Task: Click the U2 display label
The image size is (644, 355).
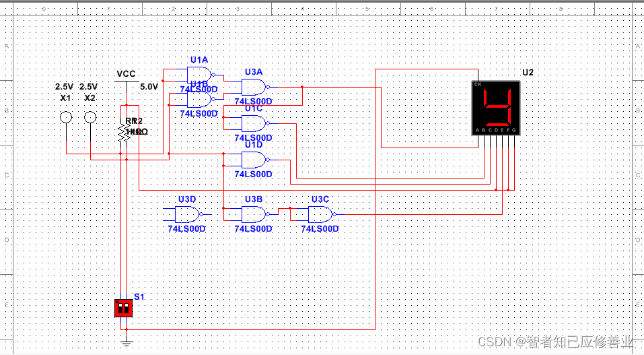Action: click(x=528, y=72)
